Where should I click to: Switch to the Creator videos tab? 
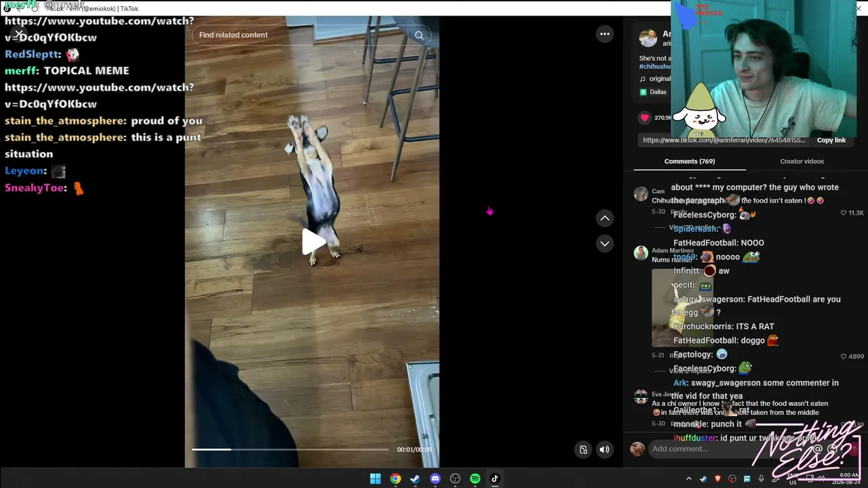click(802, 161)
